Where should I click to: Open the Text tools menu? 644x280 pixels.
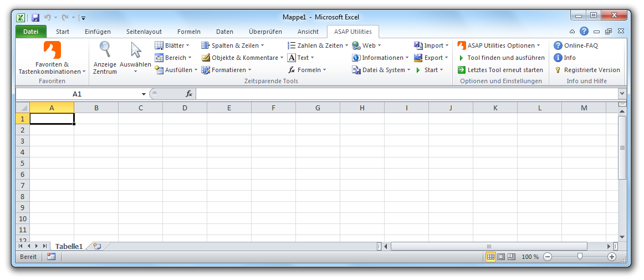[300, 58]
